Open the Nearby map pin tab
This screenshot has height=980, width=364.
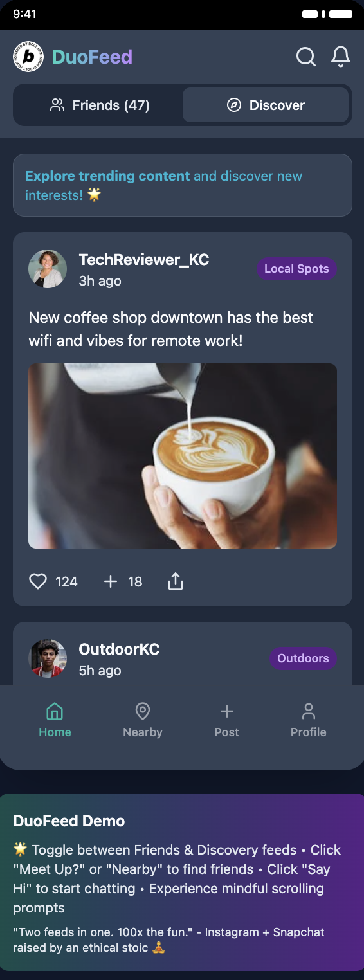coord(143,720)
